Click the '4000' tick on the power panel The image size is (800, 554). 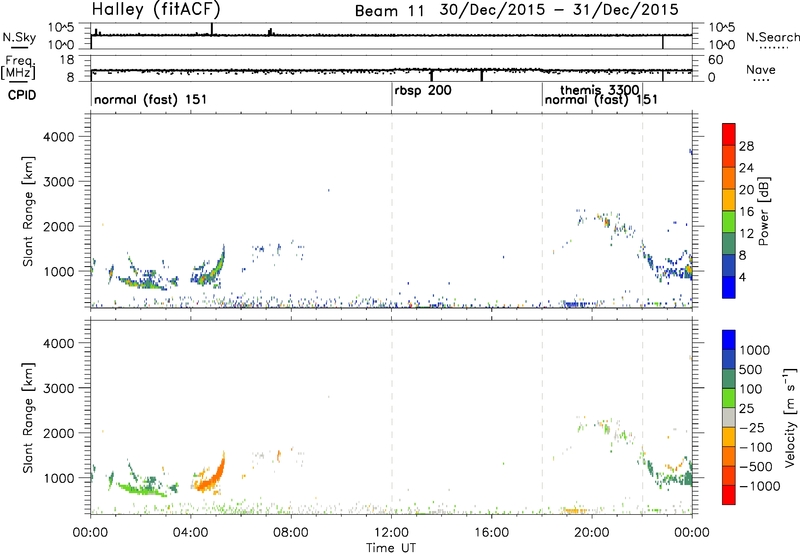[x=58, y=137]
